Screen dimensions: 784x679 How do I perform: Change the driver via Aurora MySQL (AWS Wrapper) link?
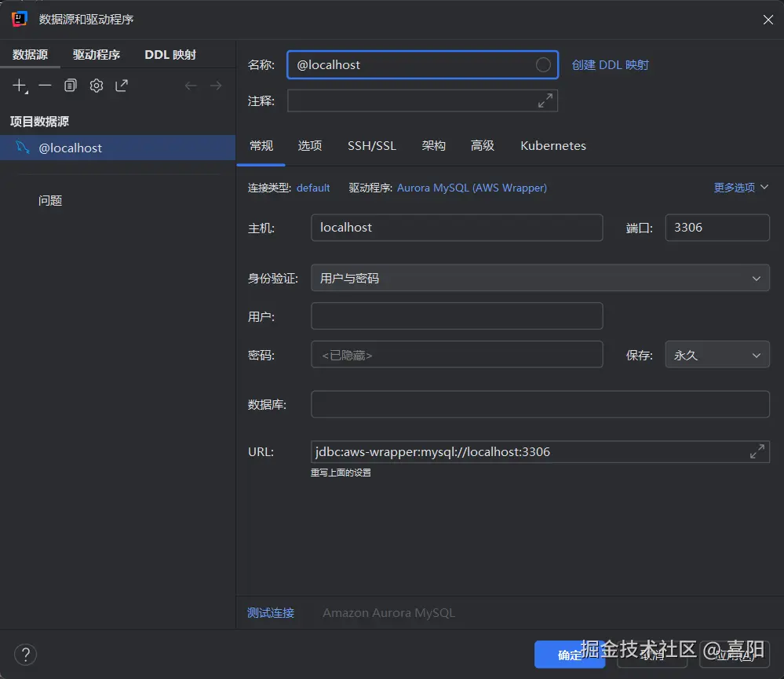472,188
